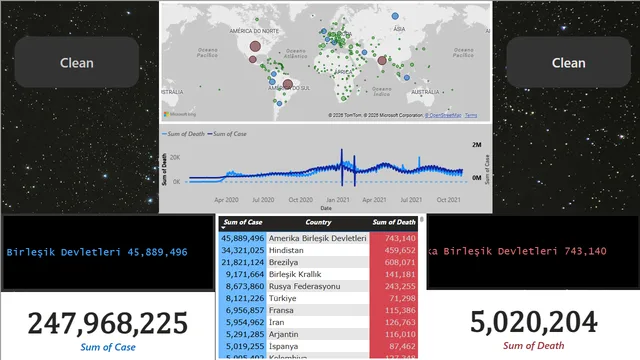Click the red scrolling deaths ticker text
The image size is (640, 360).
point(517,251)
